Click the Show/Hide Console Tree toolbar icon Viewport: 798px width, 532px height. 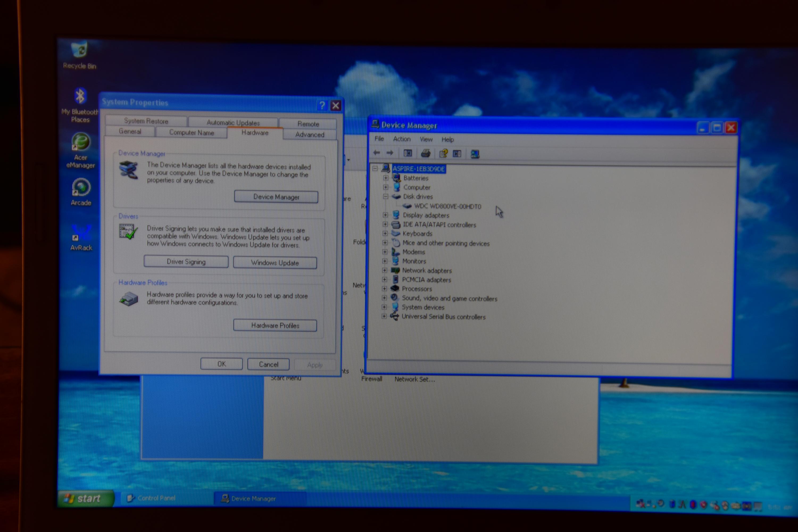408,153
